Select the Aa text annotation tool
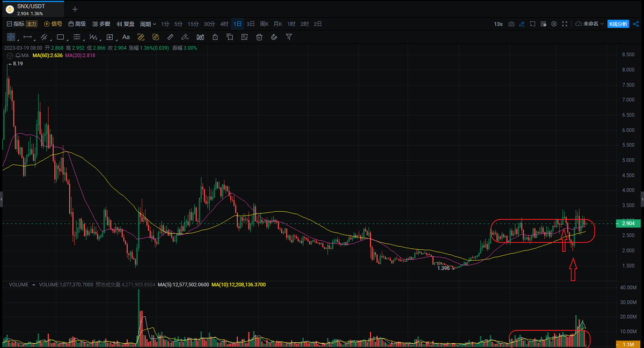This screenshot has height=348, width=644. point(126,37)
